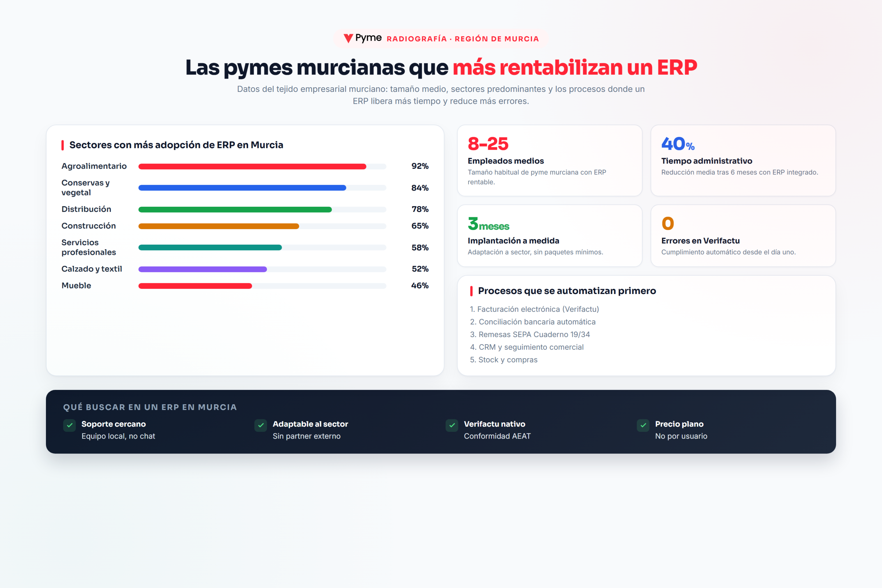Click the red Pyme logo icon

click(349, 38)
